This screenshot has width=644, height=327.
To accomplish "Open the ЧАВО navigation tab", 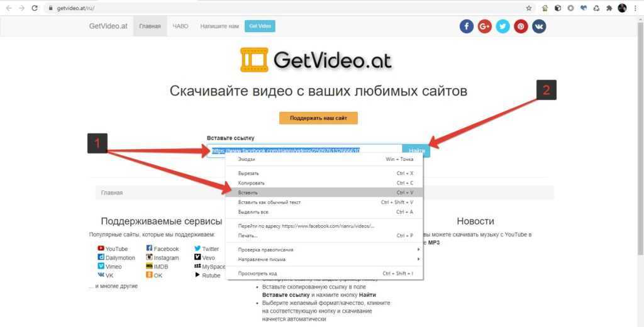I will coord(180,26).
